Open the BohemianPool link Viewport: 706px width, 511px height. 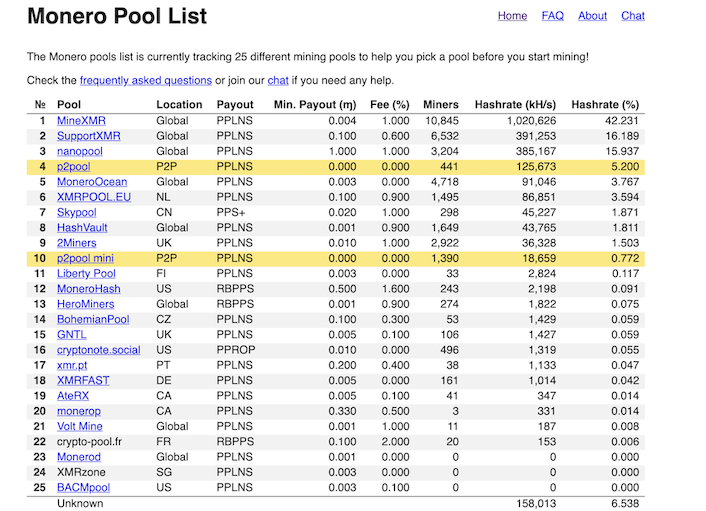(93, 320)
